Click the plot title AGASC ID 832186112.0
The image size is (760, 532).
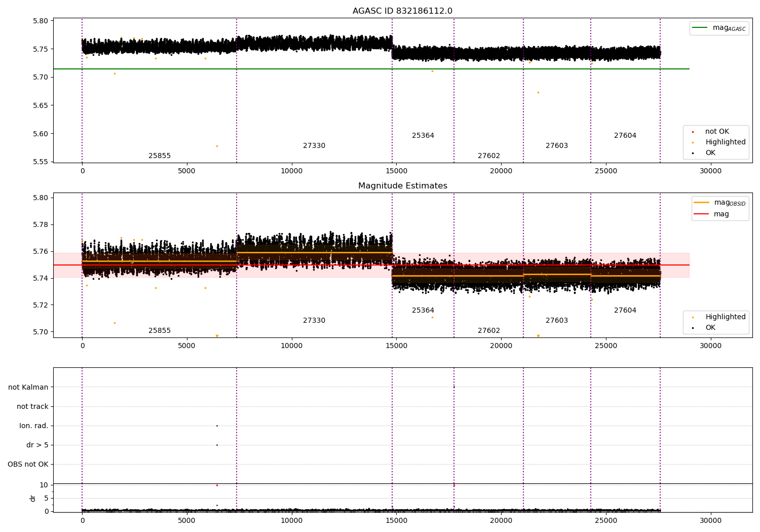coord(402,11)
